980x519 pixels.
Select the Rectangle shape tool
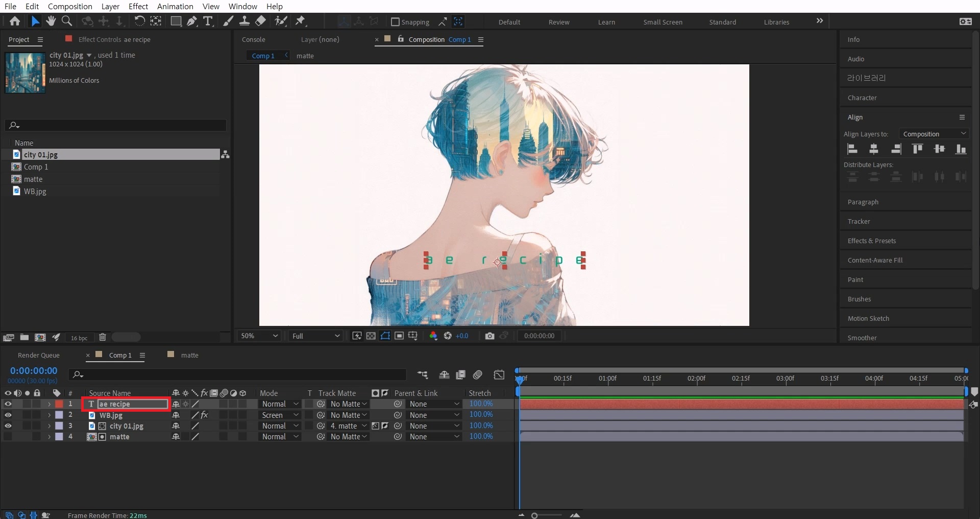(176, 21)
